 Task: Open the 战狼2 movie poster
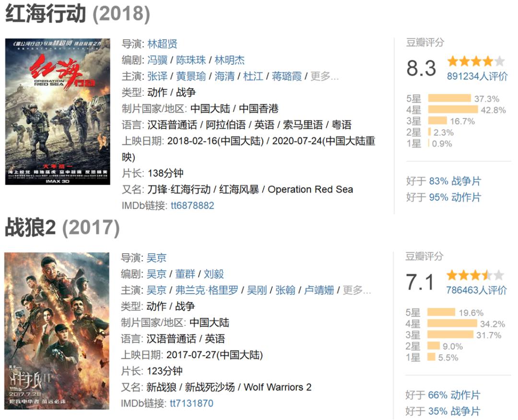point(57,331)
